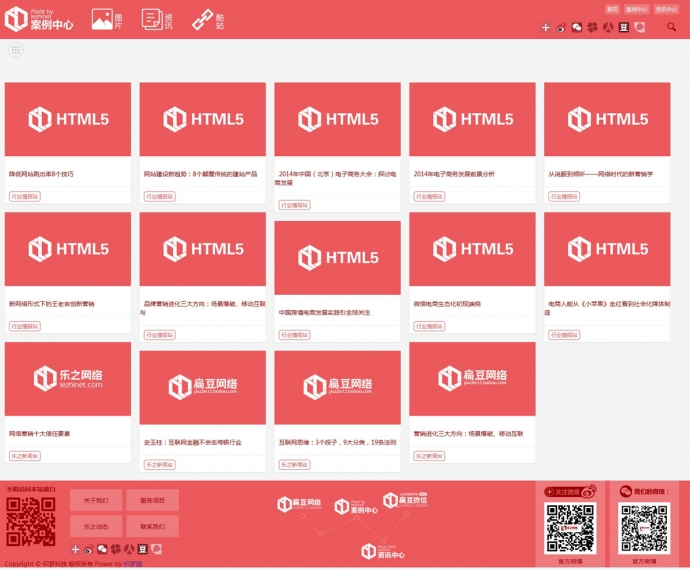
Task: Click the header Douban 豆 icon
Action: [624, 28]
